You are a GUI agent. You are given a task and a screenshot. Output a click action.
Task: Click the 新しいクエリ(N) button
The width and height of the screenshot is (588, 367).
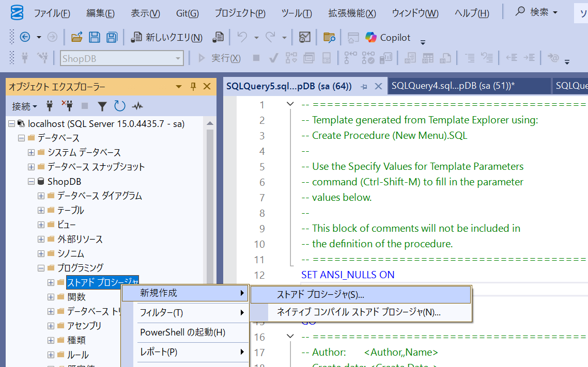click(166, 37)
